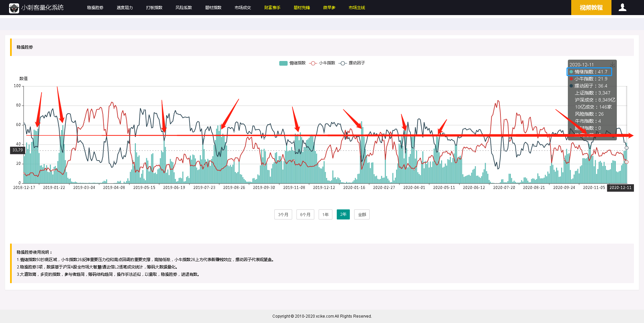Click the 小刺客量化系统 logo icon
644x323 pixels.
coord(14,8)
